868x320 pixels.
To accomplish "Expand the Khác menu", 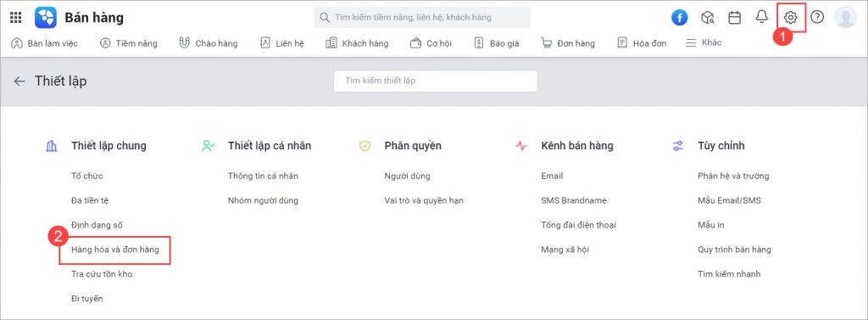I will (x=704, y=42).
